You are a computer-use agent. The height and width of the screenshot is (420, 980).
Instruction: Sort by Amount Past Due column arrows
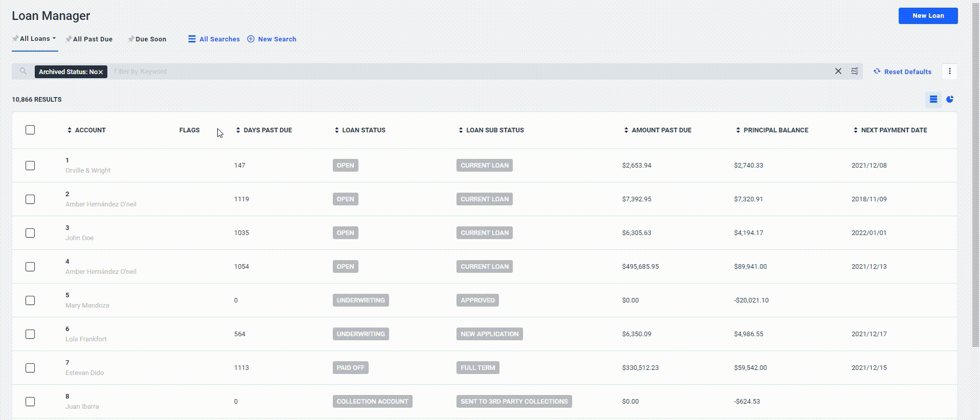(626, 130)
